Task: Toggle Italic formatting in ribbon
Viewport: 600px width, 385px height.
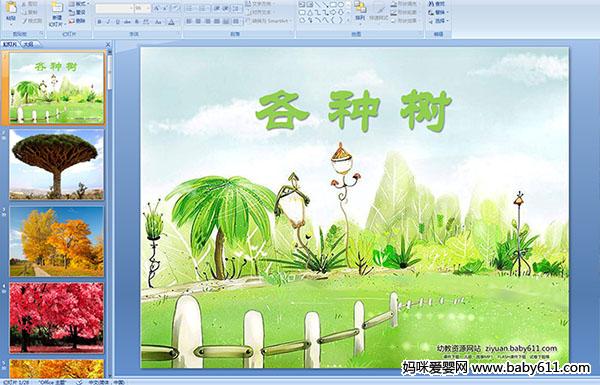Action: [x=108, y=22]
